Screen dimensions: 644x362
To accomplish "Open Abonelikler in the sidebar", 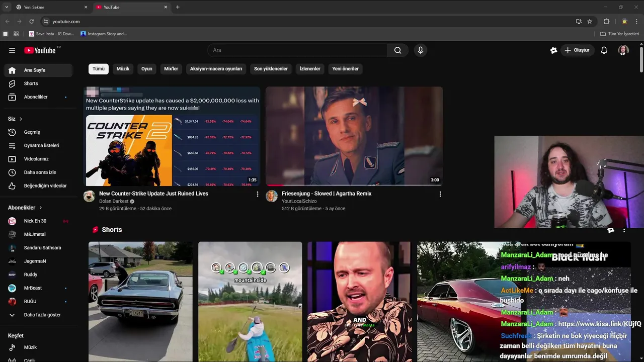I will pos(38,97).
